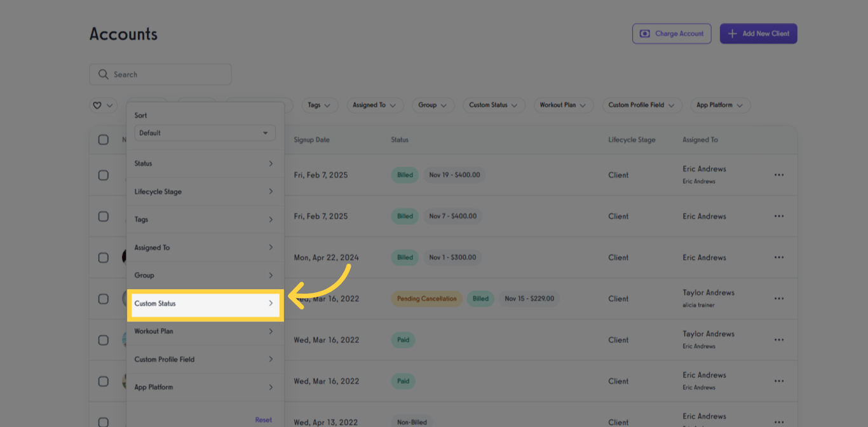The width and height of the screenshot is (868, 427).
Task: Click the Add New Client button
Action: click(758, 34)
